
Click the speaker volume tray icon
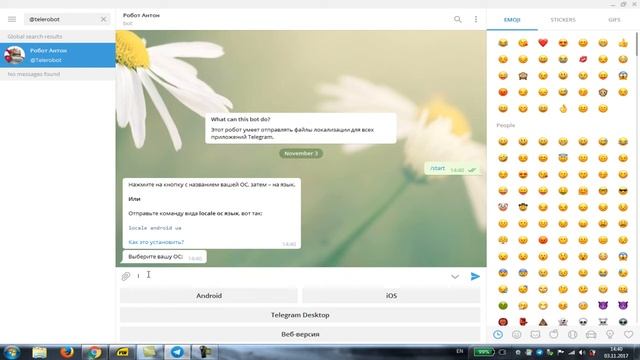pyautogui.click(x=582, y=352)
